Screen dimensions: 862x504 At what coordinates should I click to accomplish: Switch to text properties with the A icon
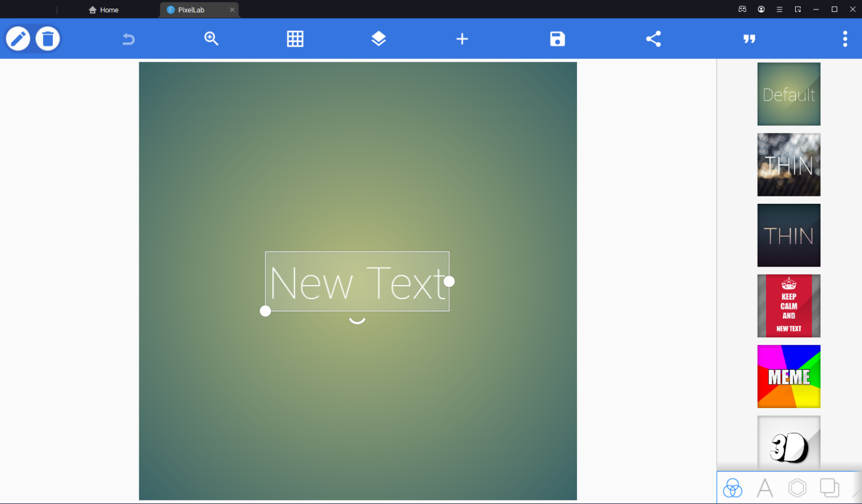(x=764, y=488)
